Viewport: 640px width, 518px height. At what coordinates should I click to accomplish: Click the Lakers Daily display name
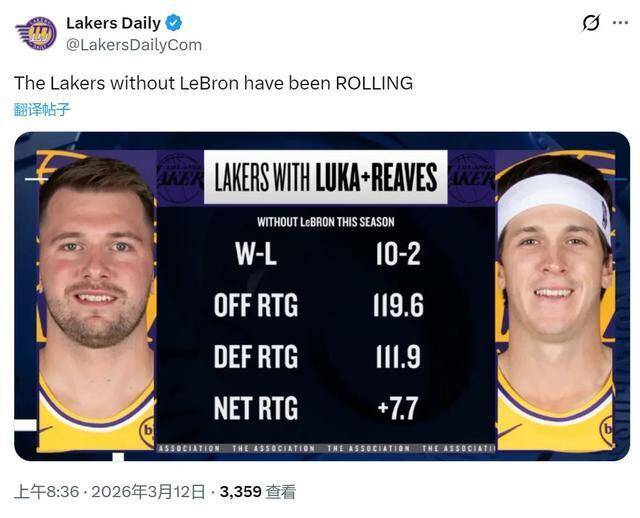pyautogui.click(x=112, y=23)
